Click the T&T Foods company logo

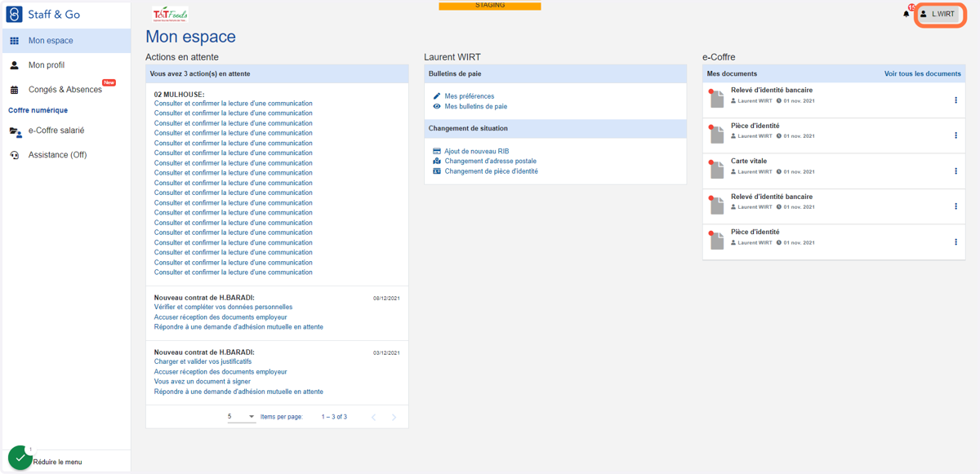click(x=170, y=14)
